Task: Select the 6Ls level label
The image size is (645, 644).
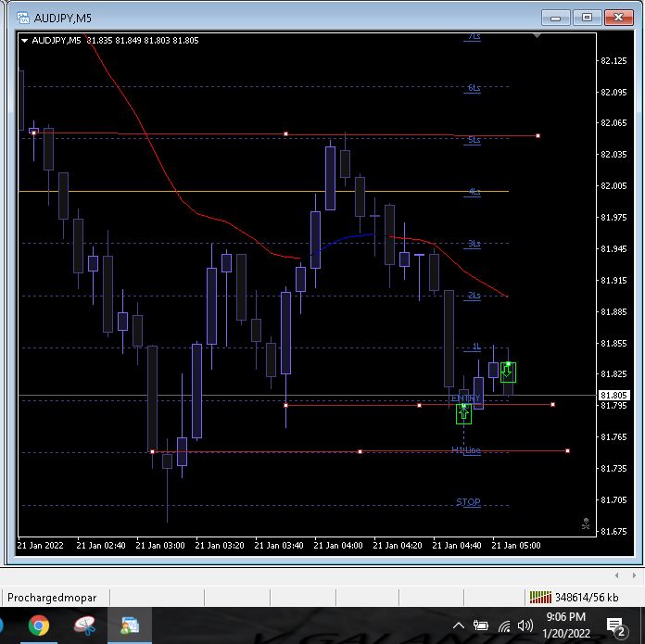Action: coord(474,88)
